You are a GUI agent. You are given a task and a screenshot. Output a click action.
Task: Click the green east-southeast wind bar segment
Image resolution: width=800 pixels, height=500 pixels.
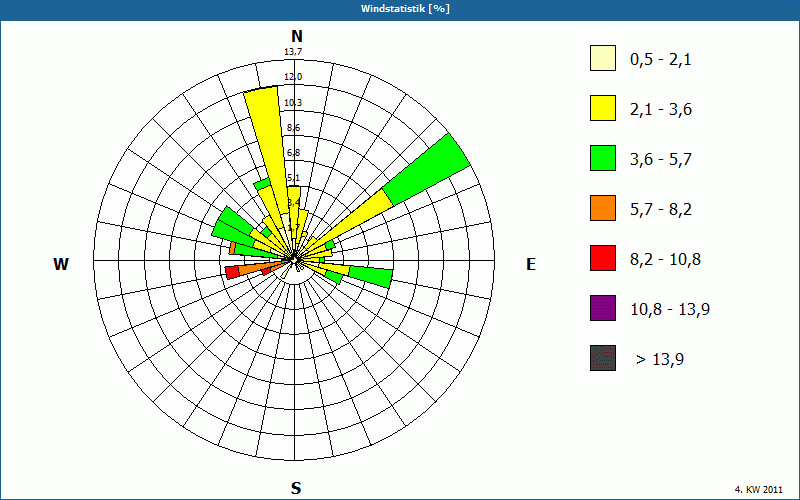click(371, 277)
